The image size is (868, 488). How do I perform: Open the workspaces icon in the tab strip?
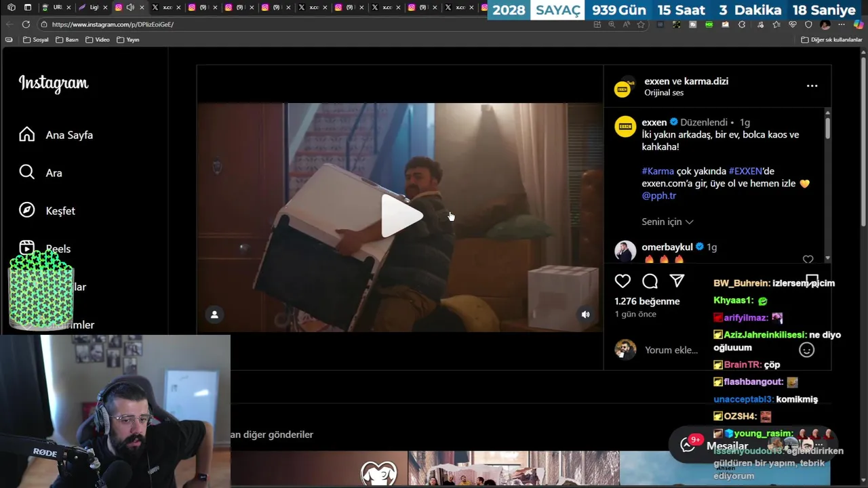[x=11, y=7]
